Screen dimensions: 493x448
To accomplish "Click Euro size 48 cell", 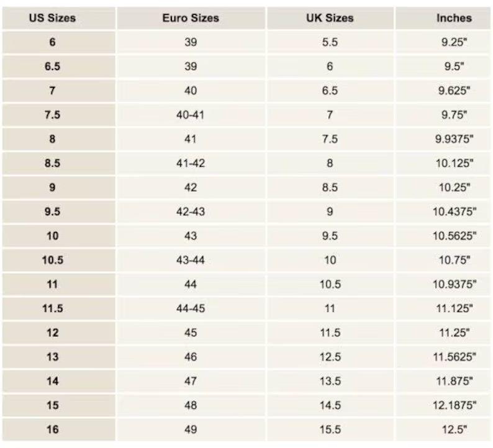I will click(191, 405).
